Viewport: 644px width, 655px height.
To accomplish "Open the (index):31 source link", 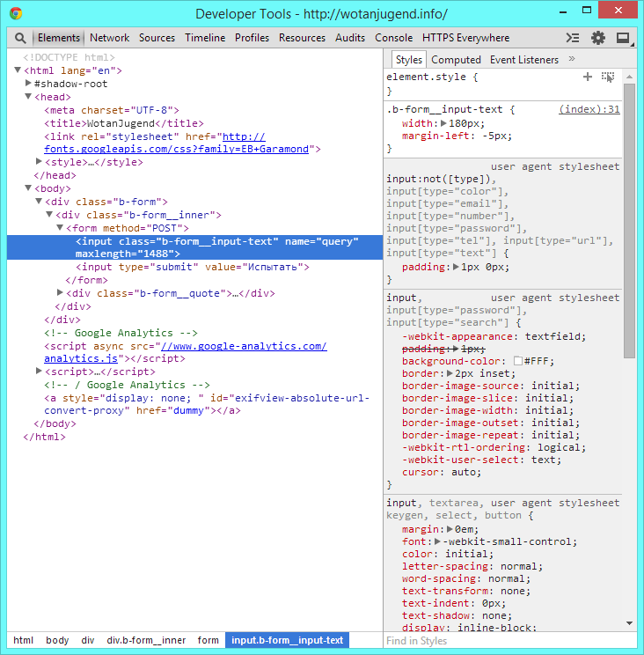I will pyautogui.click(x=589, y=109).
